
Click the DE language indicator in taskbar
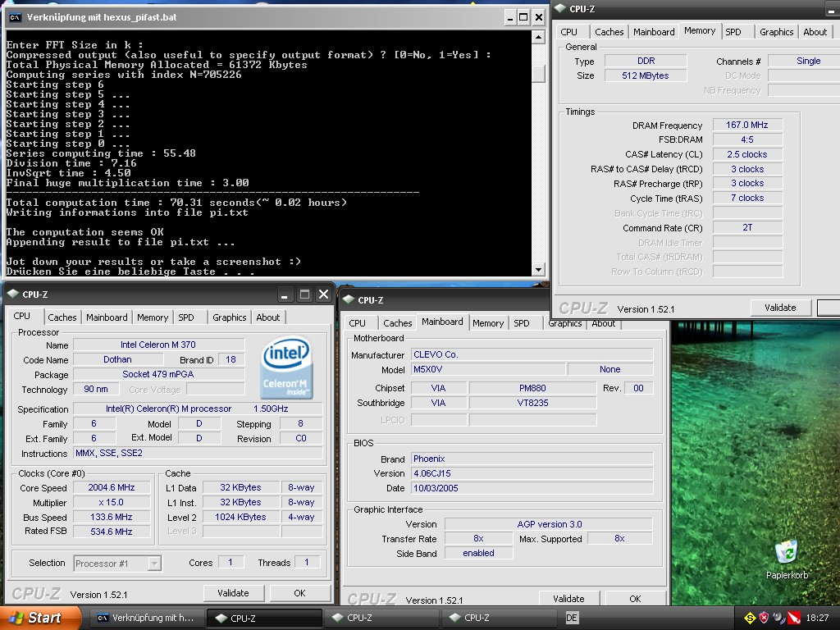tap(572, 618)
